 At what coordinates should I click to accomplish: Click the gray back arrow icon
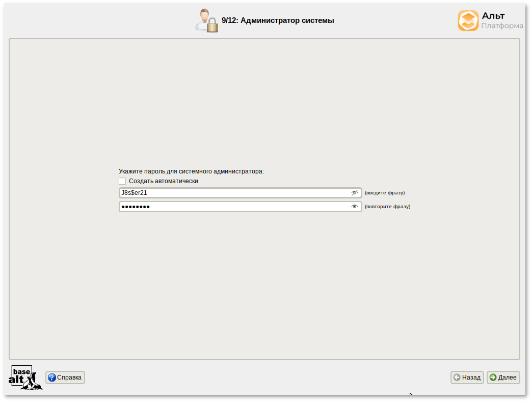tap(457, 378)
